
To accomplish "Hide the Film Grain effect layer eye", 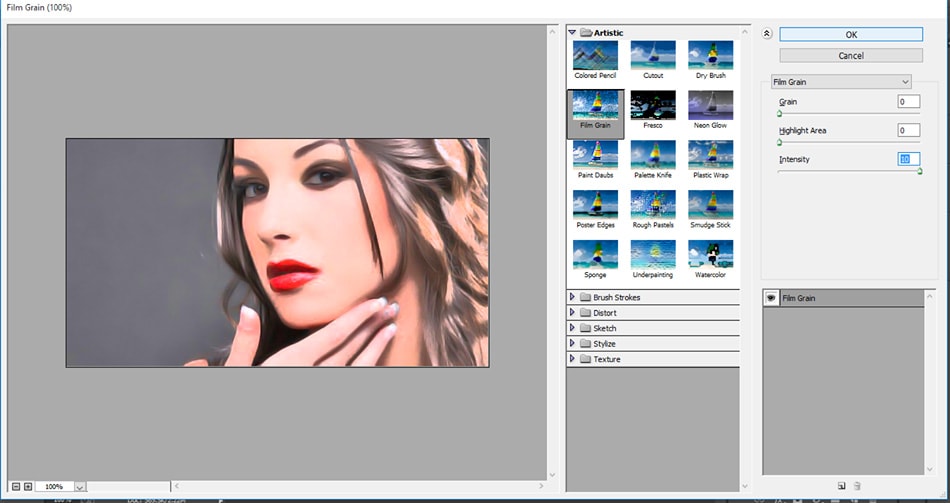I will click(772, 298).
